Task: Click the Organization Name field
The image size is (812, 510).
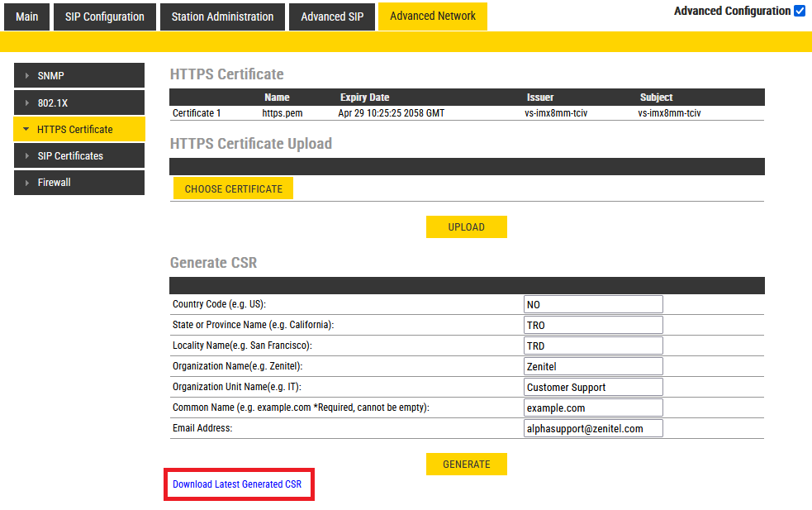Action: coord(593,366)
